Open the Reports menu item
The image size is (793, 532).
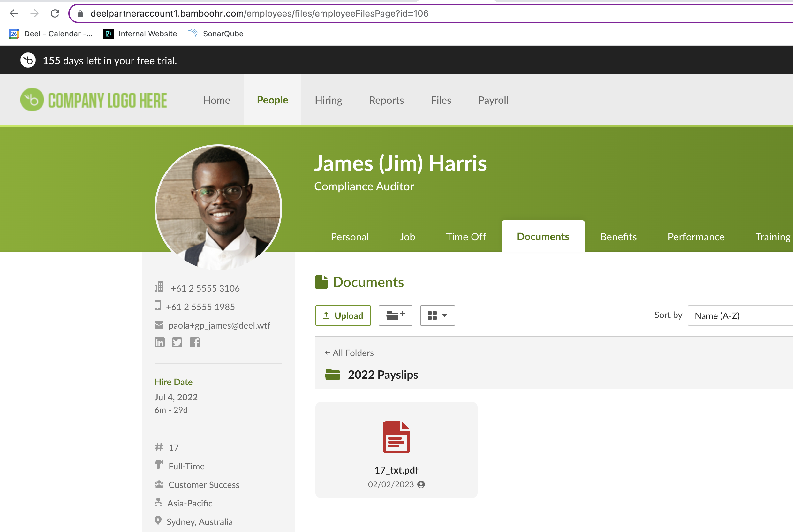click(386, 100)
